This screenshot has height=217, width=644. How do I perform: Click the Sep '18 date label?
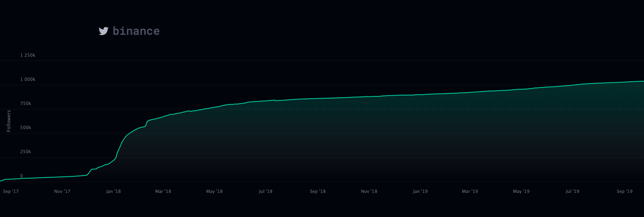(318, 192)
